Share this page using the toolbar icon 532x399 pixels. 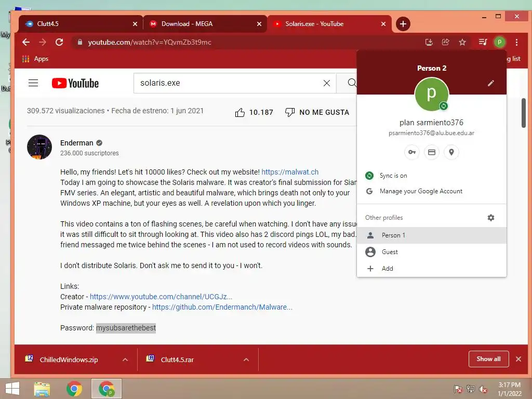(445, 42)
